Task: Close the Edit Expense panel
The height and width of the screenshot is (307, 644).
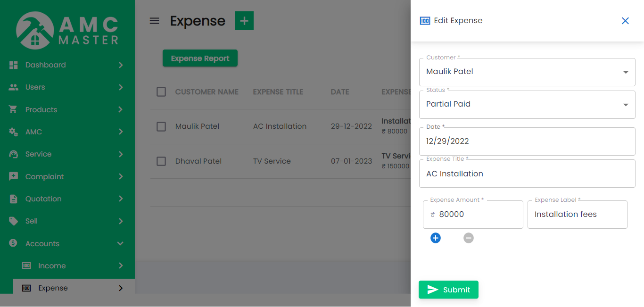Action: pyautogui.click(x=625, y=21)
